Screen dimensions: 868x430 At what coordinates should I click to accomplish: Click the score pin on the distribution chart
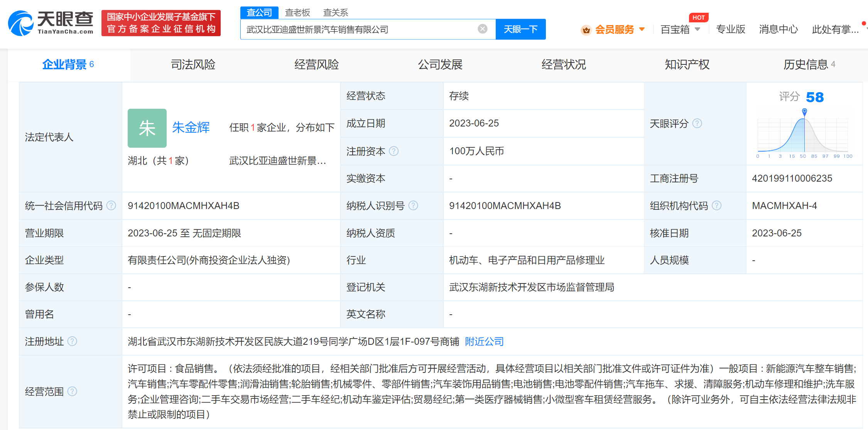804,112
